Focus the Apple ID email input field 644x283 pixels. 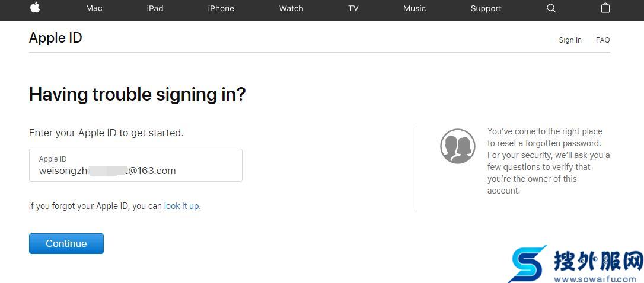(x=136, y=165)
